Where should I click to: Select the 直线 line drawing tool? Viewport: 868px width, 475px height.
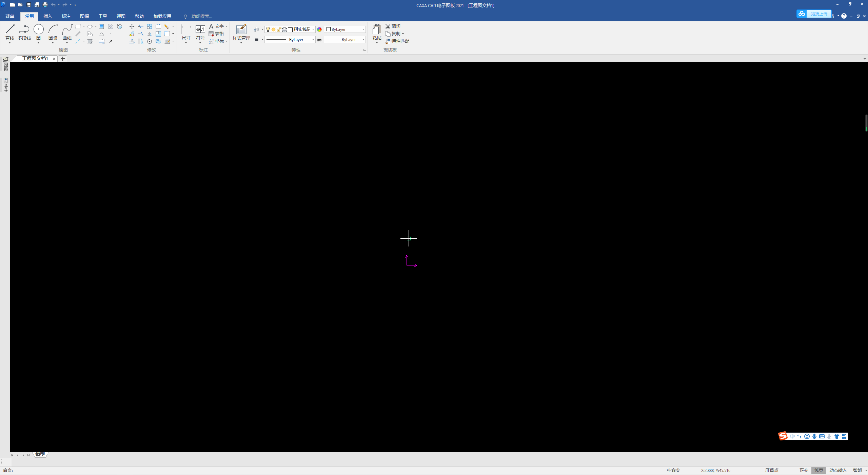(x=10, y=33)
